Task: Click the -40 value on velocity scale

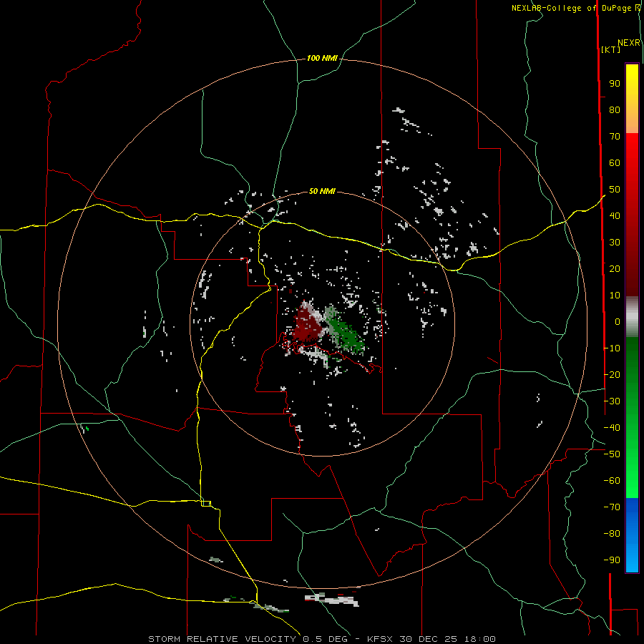Action: (612, 428)
